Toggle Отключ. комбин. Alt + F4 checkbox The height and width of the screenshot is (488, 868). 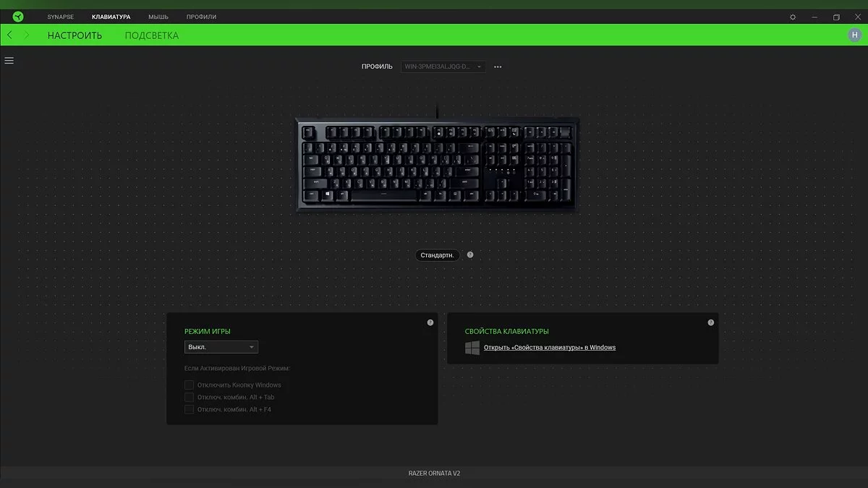click(x=189, y=409)
